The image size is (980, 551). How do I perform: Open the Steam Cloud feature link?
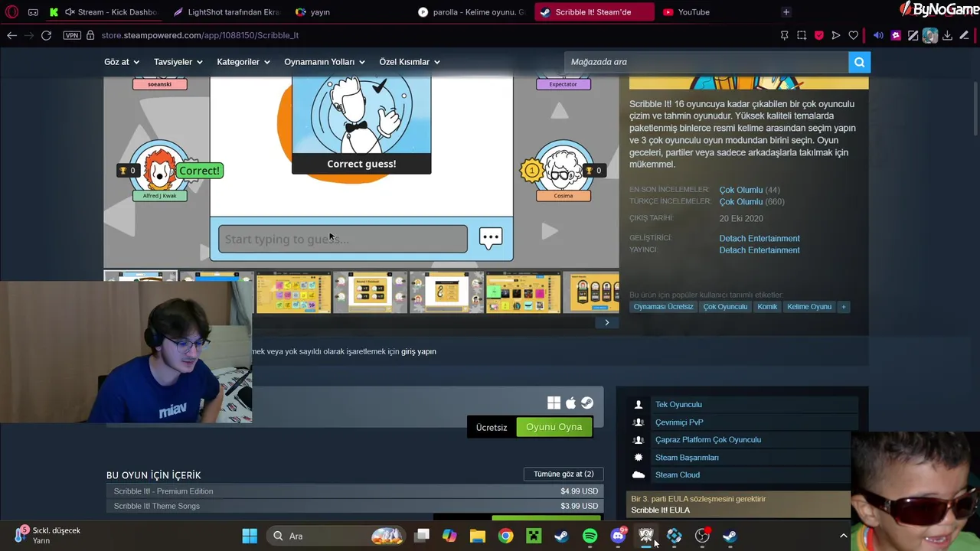678,475
